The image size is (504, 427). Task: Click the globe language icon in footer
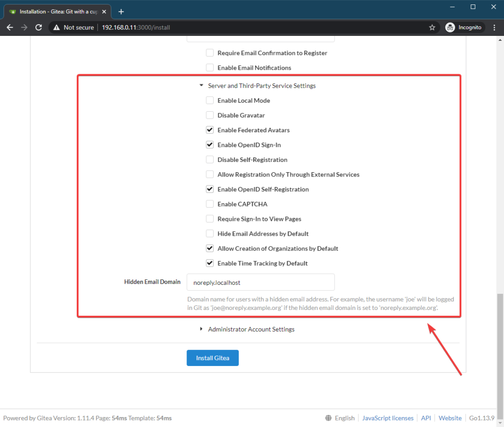(328, 418)
